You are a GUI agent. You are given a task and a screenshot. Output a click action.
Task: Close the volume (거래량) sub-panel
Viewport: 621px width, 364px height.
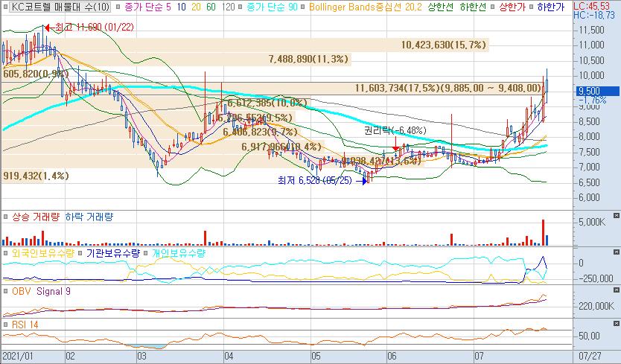click(617, 215)
